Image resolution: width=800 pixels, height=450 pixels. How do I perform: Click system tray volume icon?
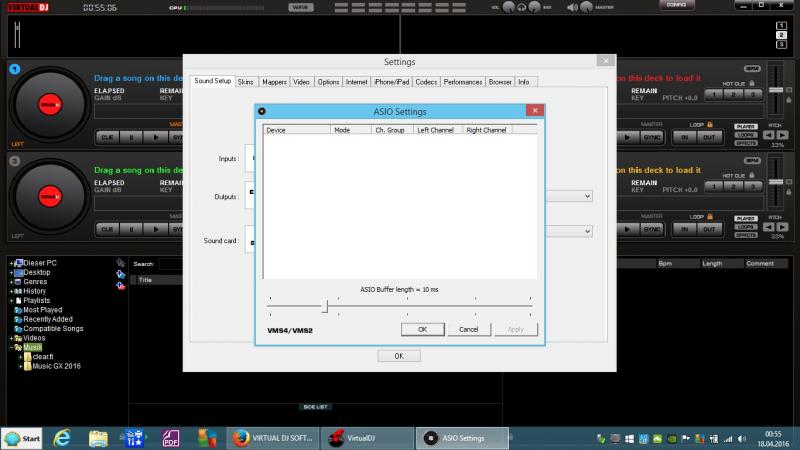(742, 439)
